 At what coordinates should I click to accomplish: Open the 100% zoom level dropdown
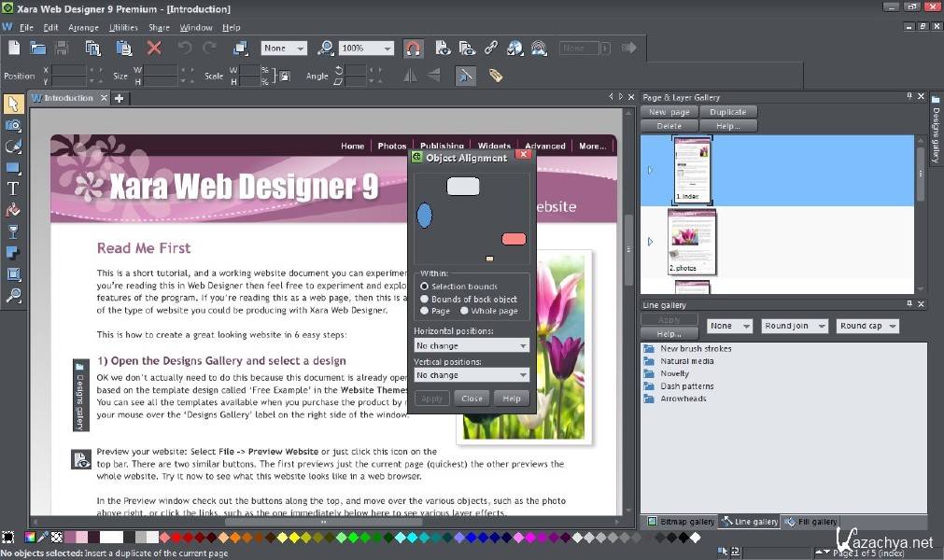pyautogui.click(x=367, y=48)
